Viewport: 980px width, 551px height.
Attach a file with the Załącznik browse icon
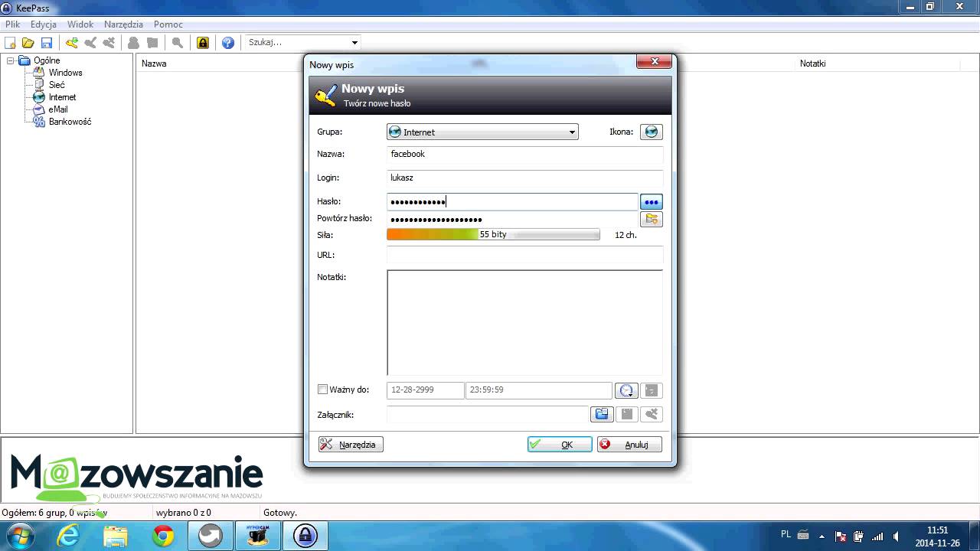602,414
